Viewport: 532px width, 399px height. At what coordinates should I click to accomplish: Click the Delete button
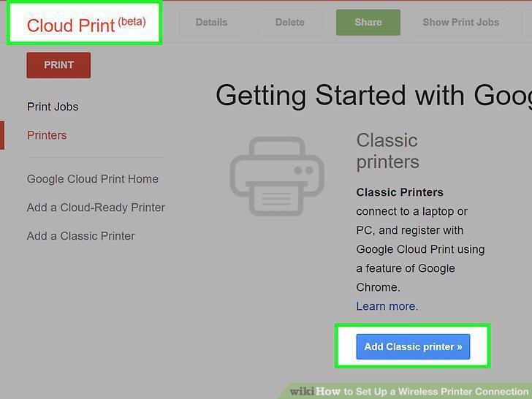coord(289,23)
